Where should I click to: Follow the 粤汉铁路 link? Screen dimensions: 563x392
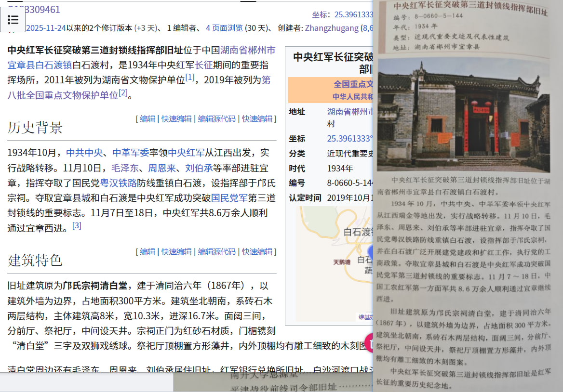point(118,183)
